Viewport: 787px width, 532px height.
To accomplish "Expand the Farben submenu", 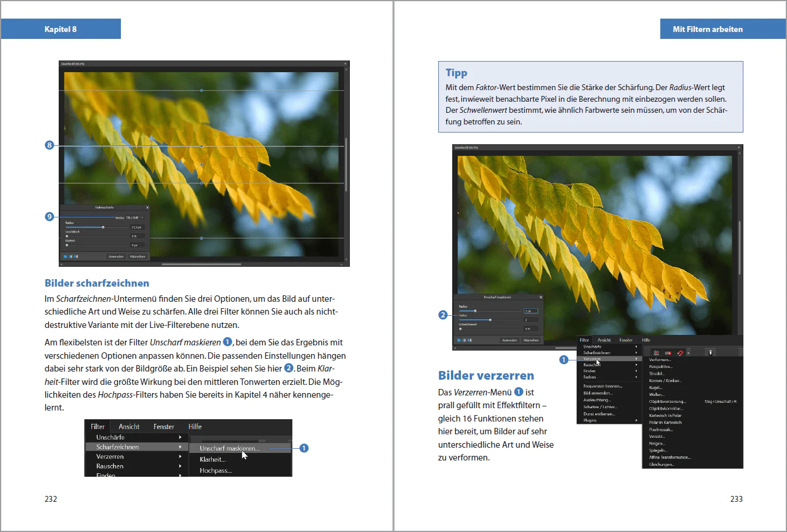I will 609,377.
